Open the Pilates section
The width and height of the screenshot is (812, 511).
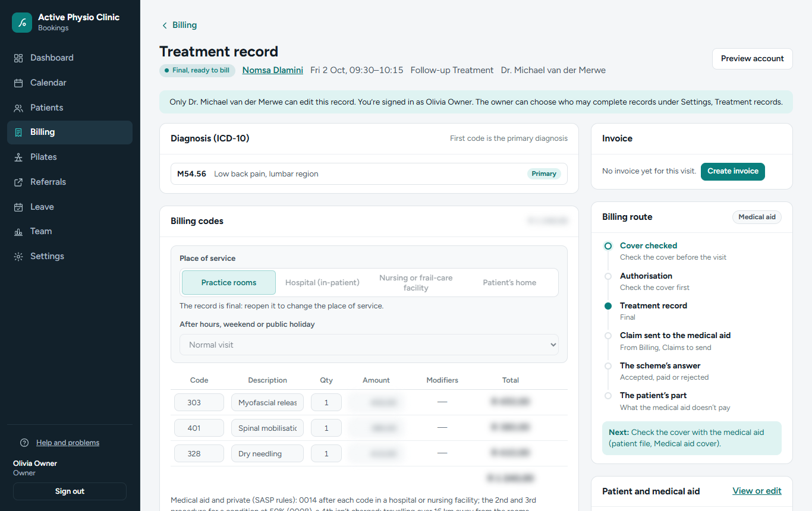70,157
